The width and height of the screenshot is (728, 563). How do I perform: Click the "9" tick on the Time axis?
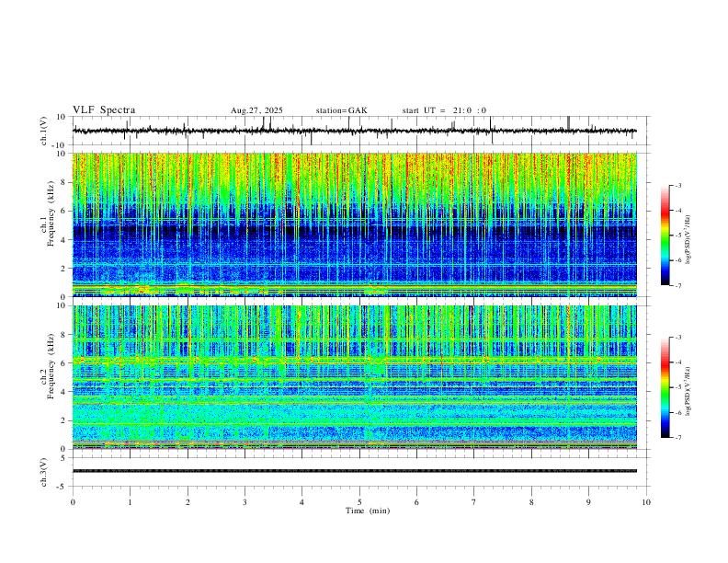click(x=588, y=502)
